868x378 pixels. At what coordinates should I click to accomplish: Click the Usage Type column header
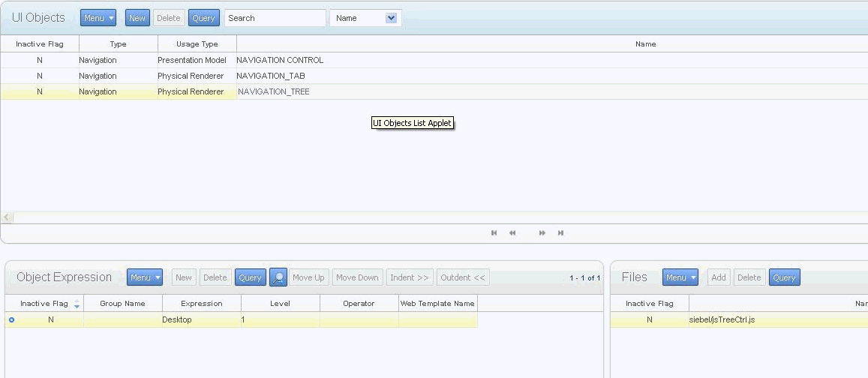[197, 43]
